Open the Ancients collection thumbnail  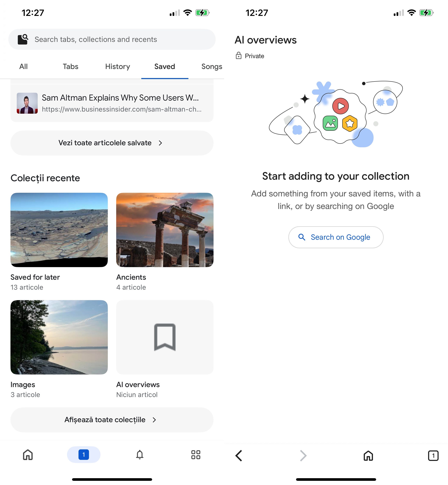(x=165, y=230)
